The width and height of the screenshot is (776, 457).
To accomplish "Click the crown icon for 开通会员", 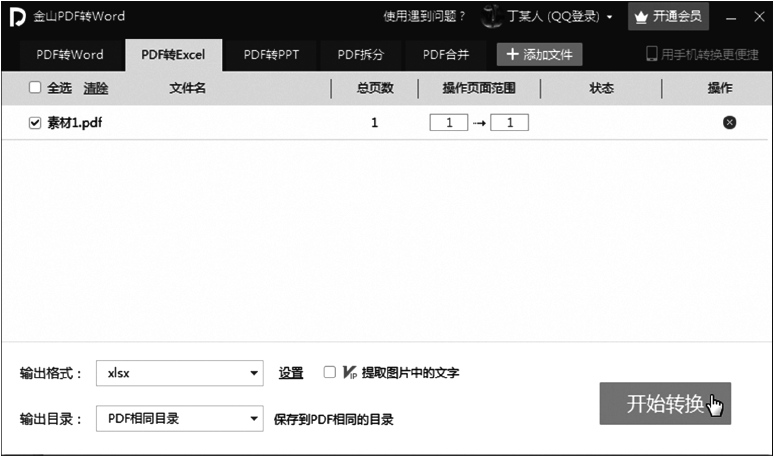I will pyautogui.click(x=642, y=17).
